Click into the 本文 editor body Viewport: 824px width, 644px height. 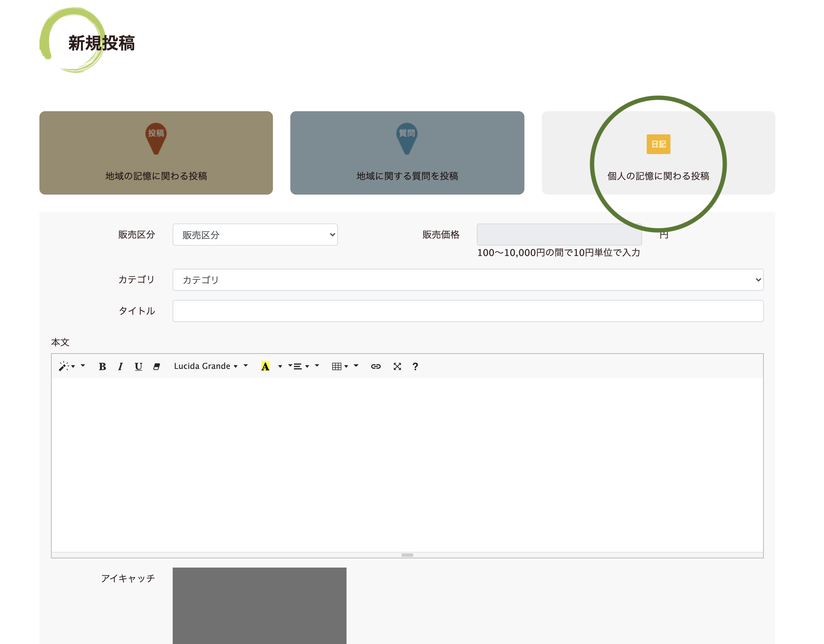tap(407, 464)
